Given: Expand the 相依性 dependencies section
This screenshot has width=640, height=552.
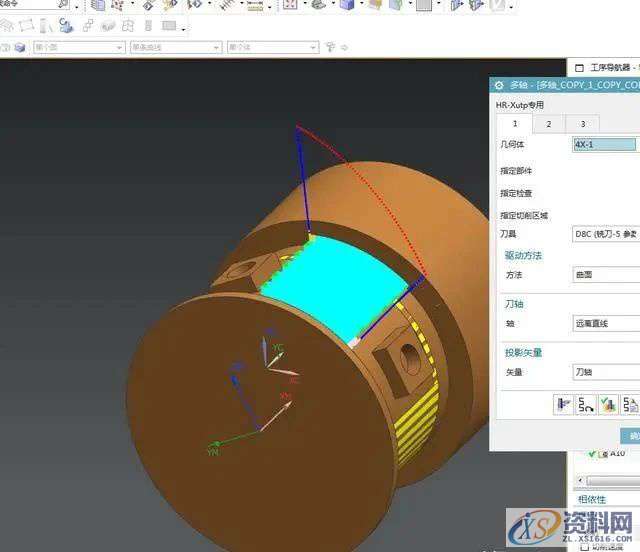Looking at the screenshot, I should tap(600, 499).
